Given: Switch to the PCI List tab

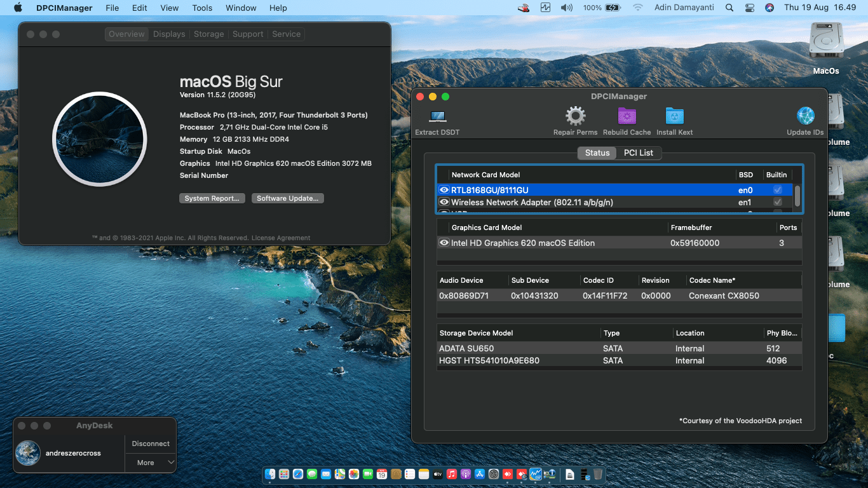Looking at the screenshot, I should 638,152.
